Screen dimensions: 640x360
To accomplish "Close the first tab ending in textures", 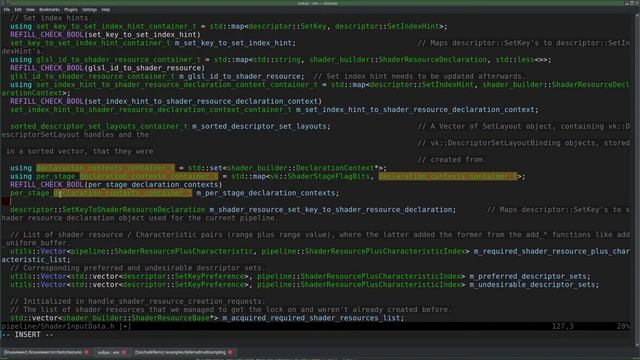I will 87,352.
